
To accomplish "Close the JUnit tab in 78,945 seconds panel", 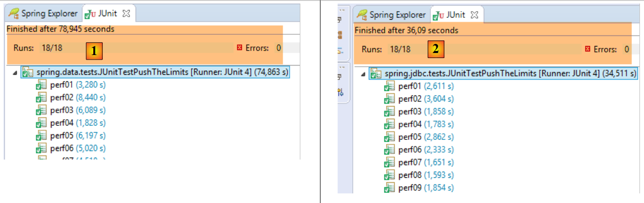I will 126,14.
